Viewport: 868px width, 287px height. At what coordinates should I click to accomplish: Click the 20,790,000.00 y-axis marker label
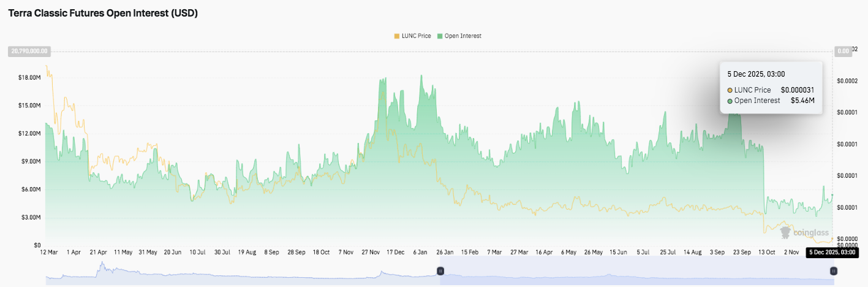pyautogui.click(x=29, y=52)
